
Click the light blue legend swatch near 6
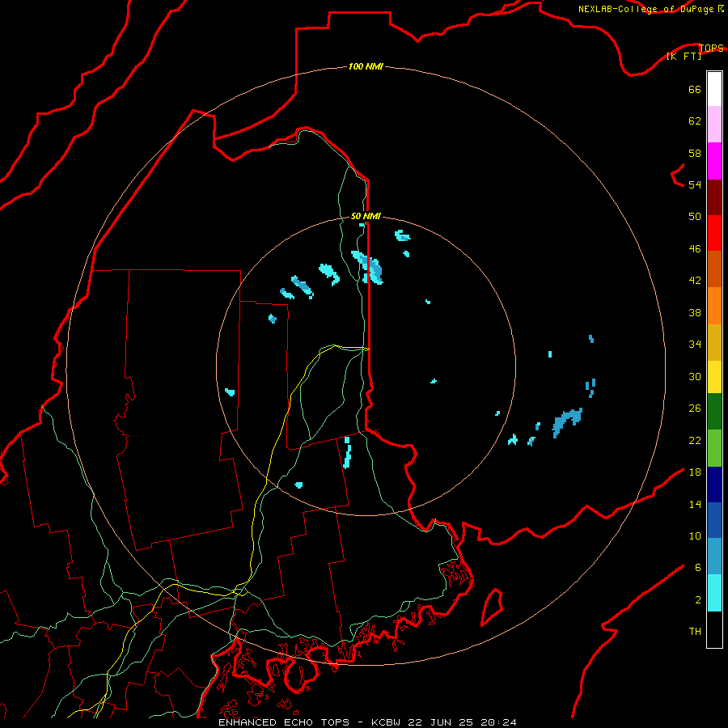(x=714, y=557)
